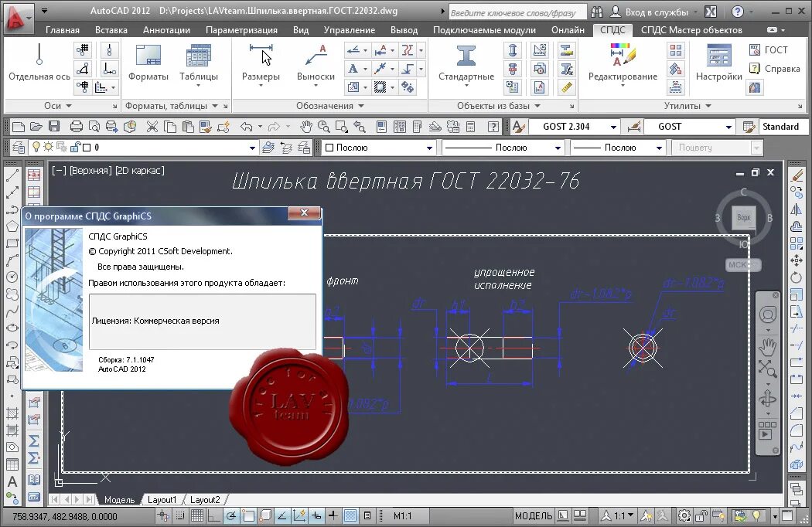Toggle Polar tracking in status bar

[231, 515]
